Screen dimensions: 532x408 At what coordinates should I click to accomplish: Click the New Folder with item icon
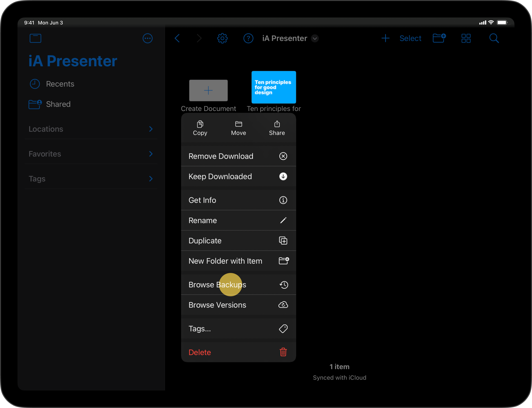[x=283, y=261]
